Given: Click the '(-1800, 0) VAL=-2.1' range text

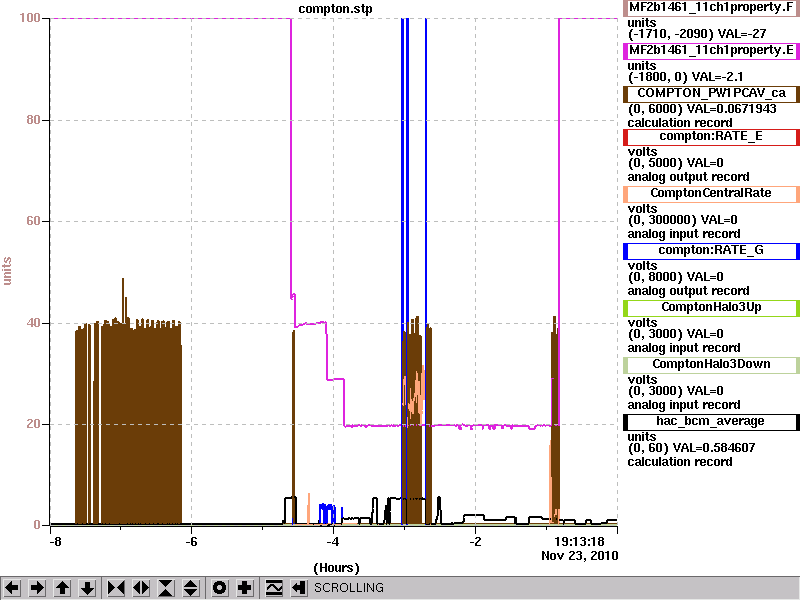Looking at the screenshot, I should 685,77.
